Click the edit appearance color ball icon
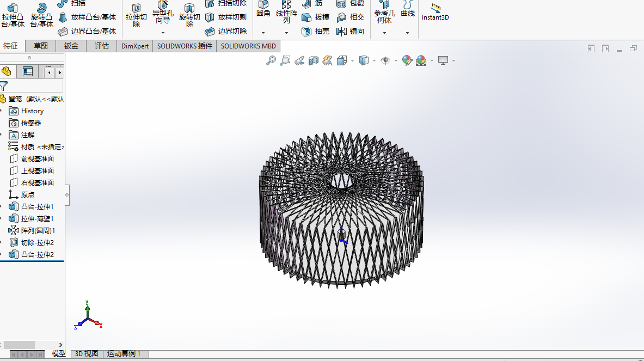 click(407, 60)
